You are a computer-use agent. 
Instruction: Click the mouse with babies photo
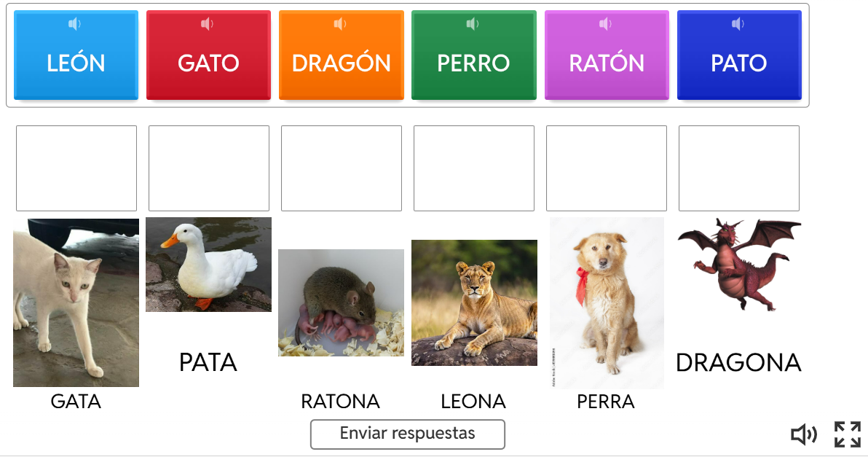341,302
